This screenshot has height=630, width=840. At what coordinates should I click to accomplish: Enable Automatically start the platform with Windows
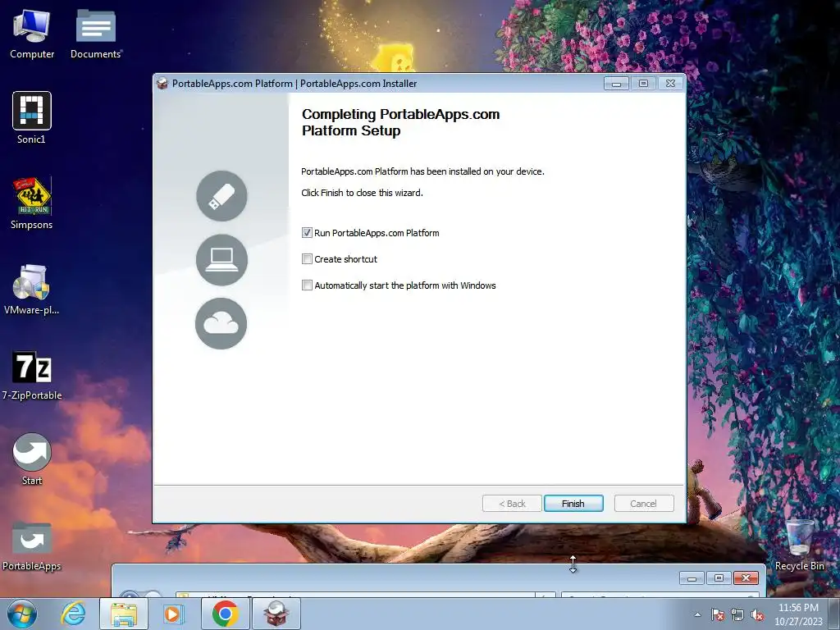tap(307, 285)
